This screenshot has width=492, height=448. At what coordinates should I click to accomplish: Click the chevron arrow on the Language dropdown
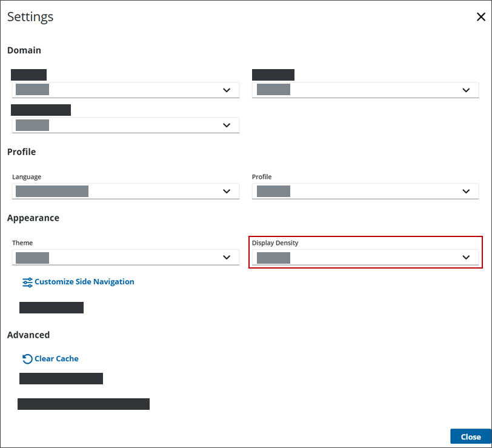pos(227,192)
